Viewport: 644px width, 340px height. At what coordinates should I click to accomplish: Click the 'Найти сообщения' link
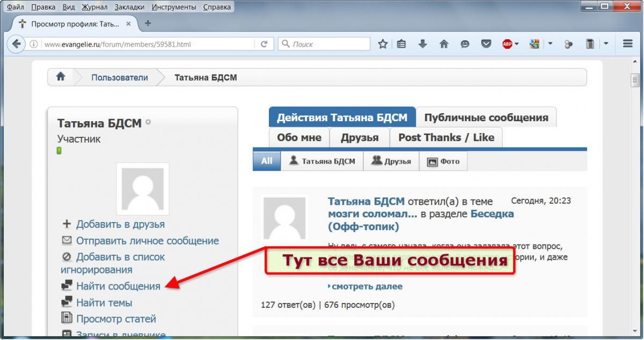point(118,286)
